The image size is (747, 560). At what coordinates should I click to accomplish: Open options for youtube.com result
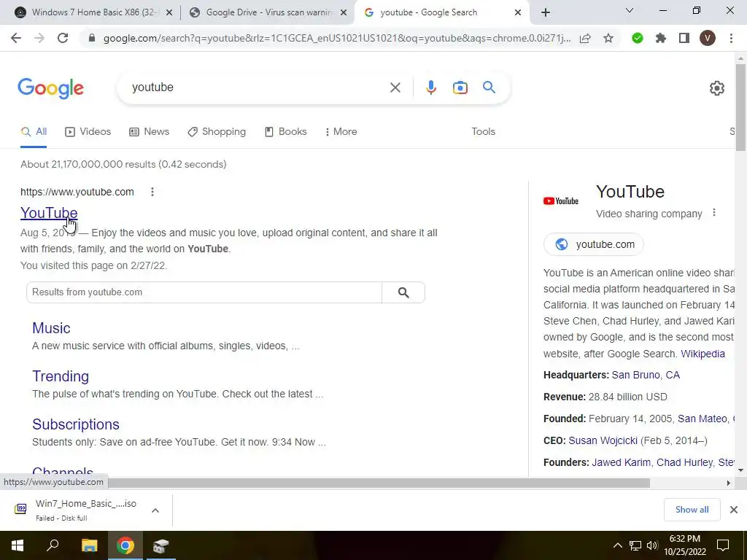[152, 192]
